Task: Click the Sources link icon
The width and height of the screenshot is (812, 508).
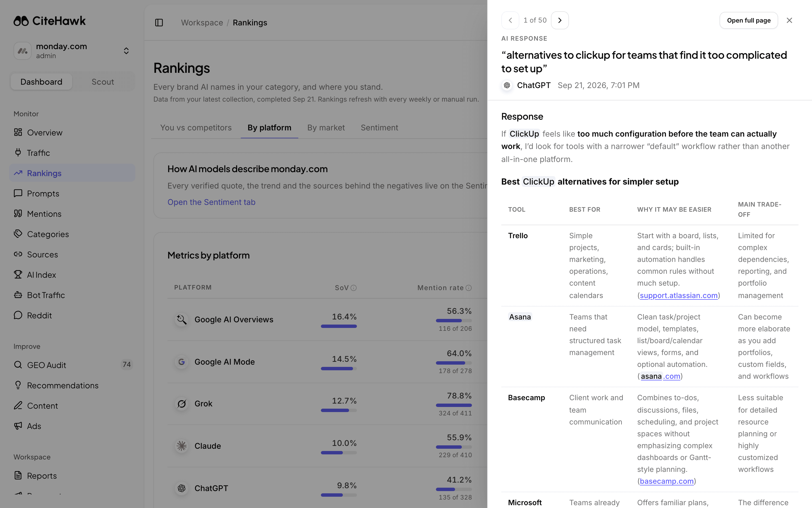Action: (x=18, y=254)
